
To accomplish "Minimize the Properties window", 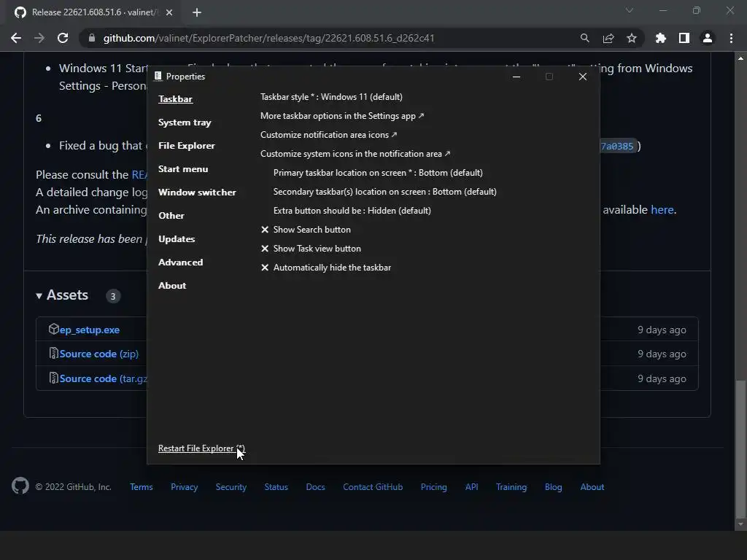I will 516,77.
